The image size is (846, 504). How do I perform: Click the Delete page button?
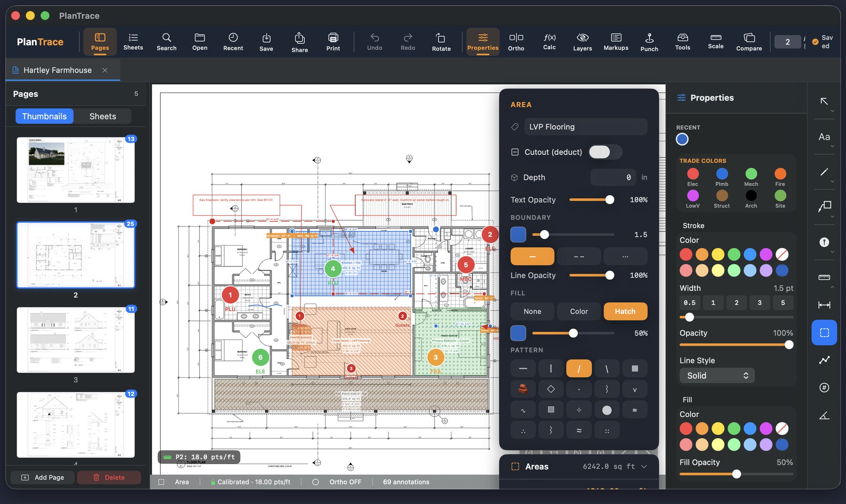click(109, 477)
